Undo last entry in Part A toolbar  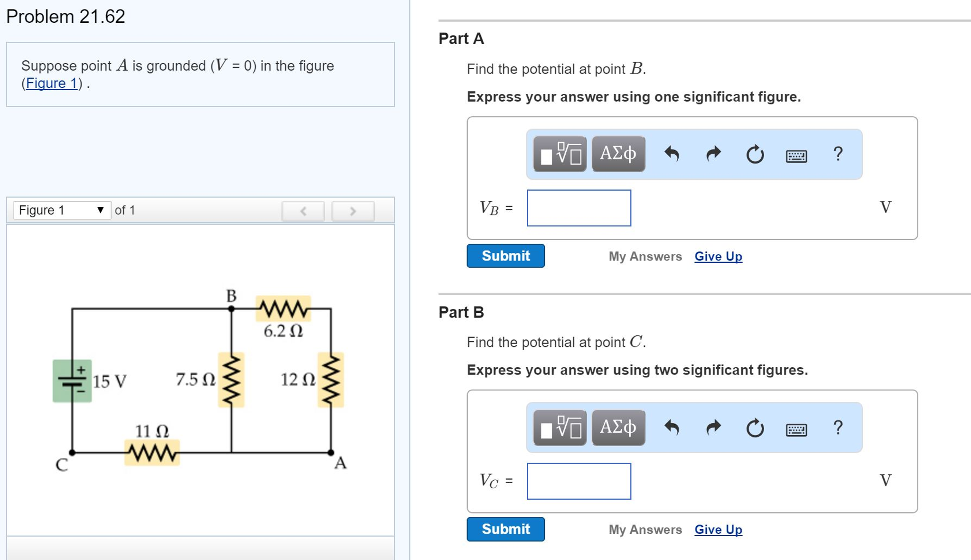tap(672, 154)
